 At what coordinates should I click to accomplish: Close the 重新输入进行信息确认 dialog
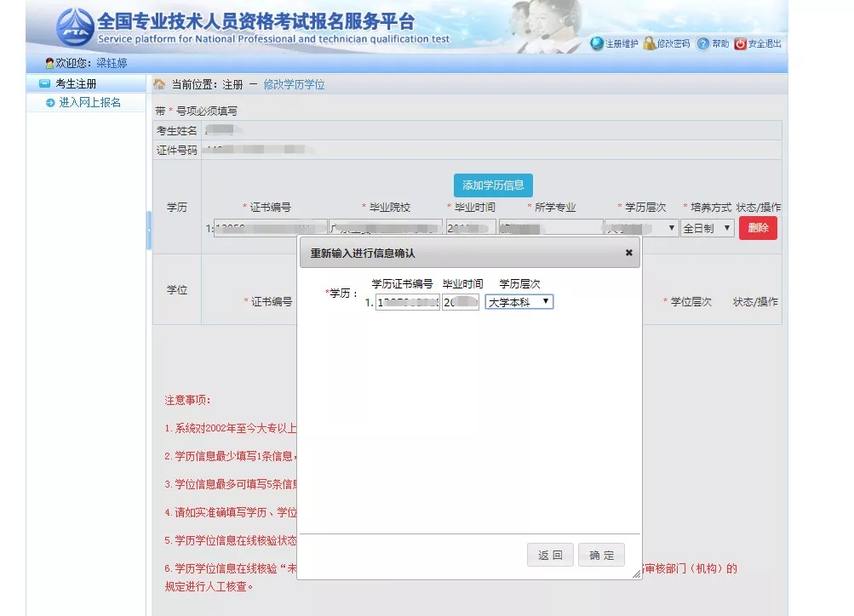(x=628, y=253)
